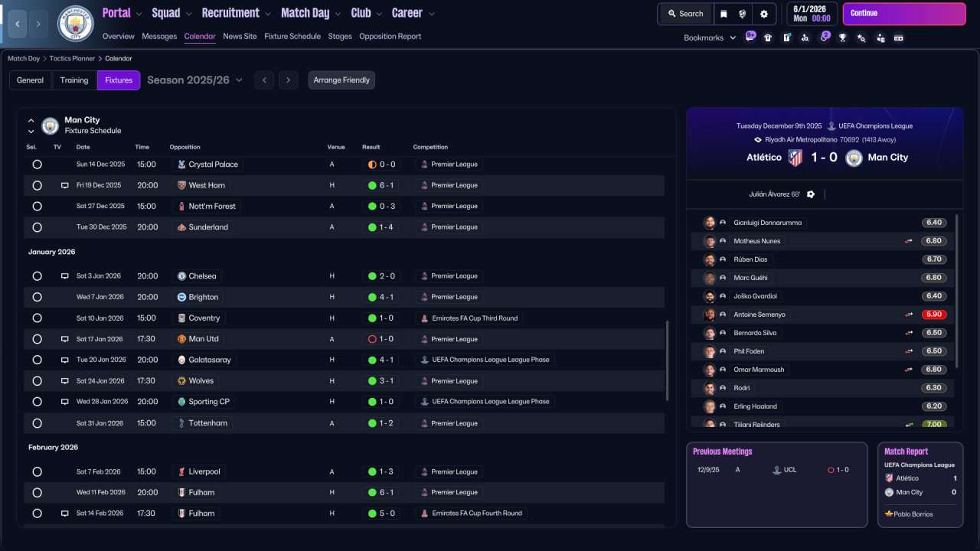Open the shirt icon bookmark
980x551 pixels.
[x=768, y=37]
